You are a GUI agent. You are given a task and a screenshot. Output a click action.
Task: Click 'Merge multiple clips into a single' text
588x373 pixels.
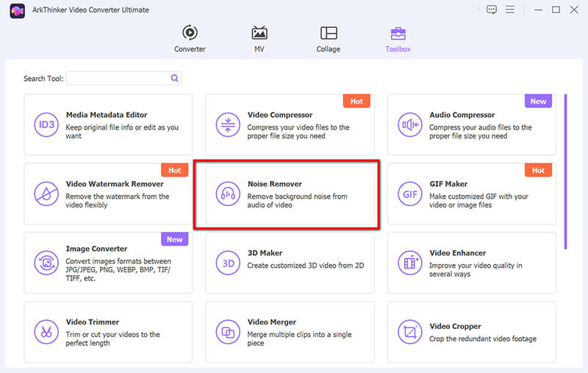[299, 334]
